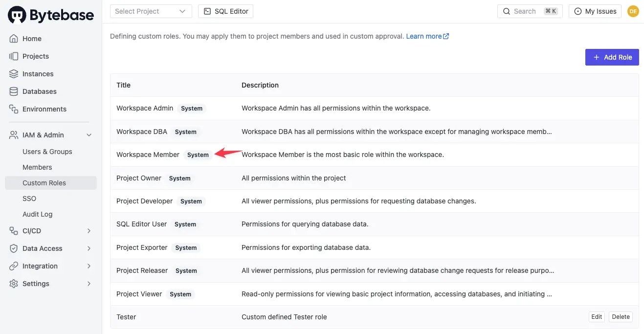Open the Members submenu item

[37, 167]
